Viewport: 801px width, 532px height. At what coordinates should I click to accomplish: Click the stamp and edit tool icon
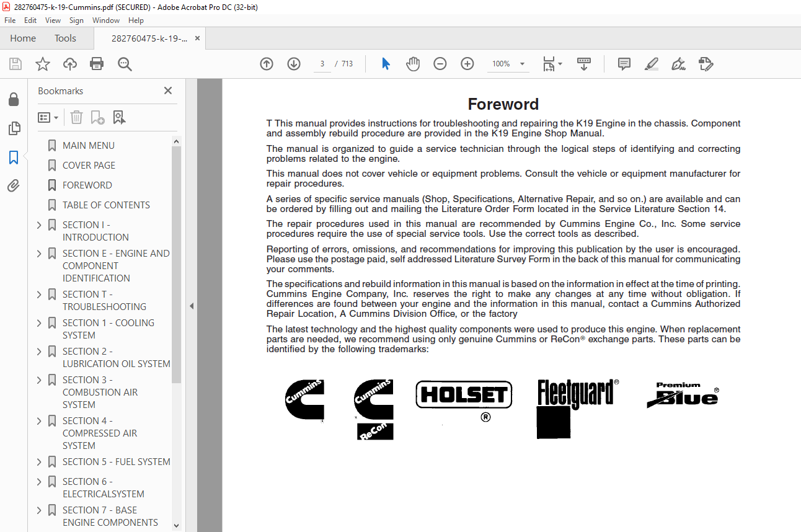pyautogui.click(x=706, y=64)
